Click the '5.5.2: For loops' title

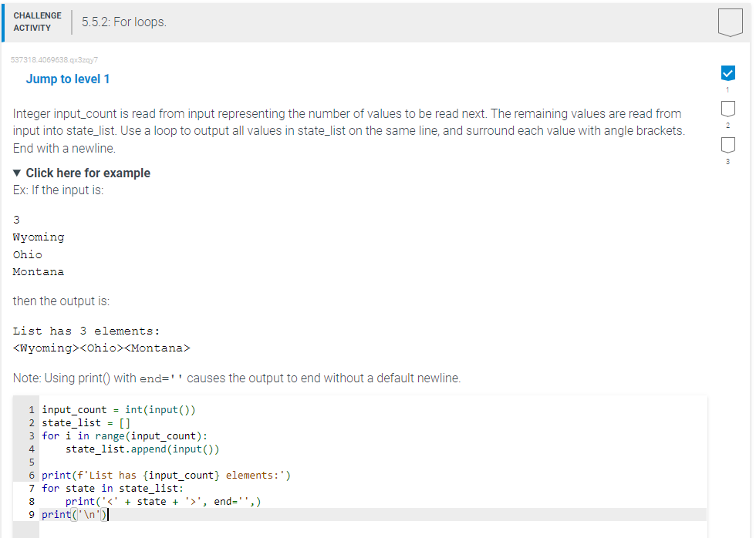pos(124,22)
